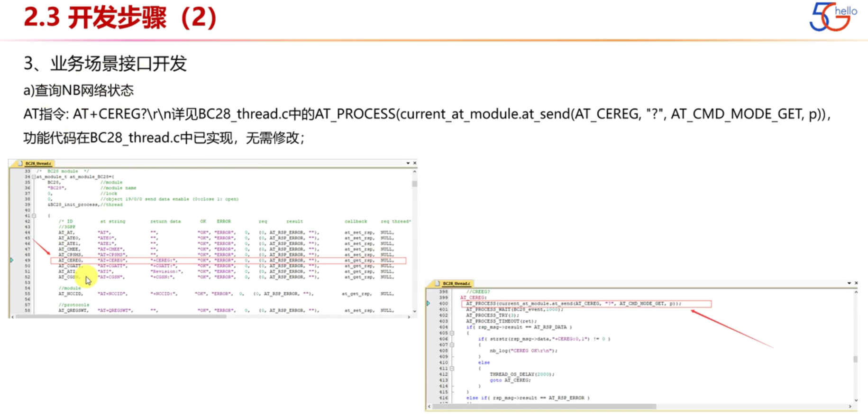Click the bookmark arrow beside line 49
Image resolution: width=868 pixels, height=418 pixels.
coord(12,260)
